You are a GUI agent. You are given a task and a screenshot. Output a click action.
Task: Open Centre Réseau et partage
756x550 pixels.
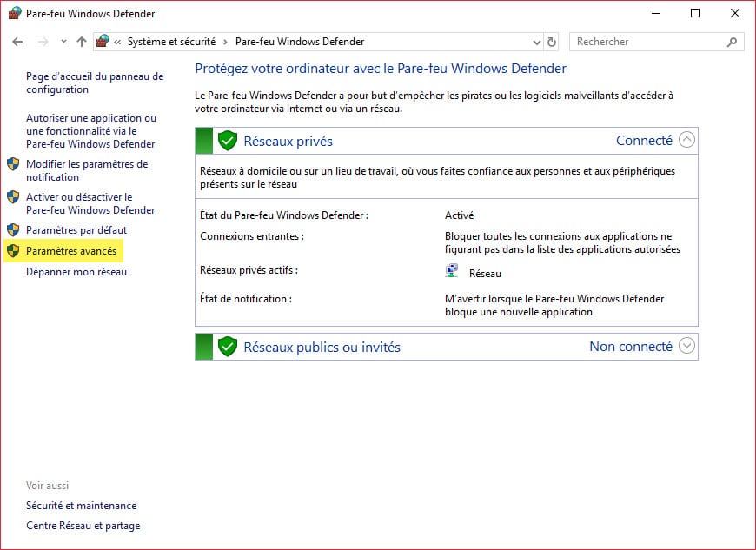pos(83,526)
